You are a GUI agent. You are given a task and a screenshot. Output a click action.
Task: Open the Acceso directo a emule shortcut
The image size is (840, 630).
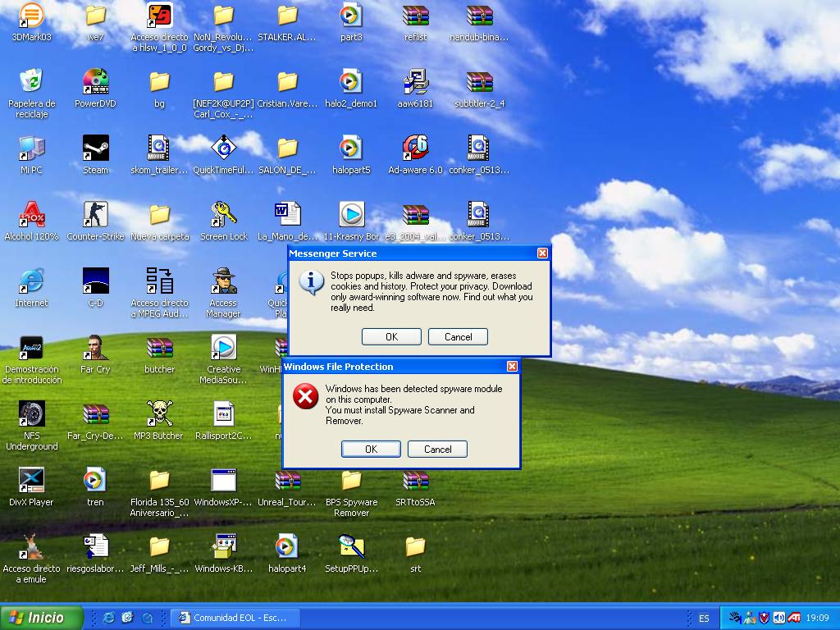pos(31,546)
